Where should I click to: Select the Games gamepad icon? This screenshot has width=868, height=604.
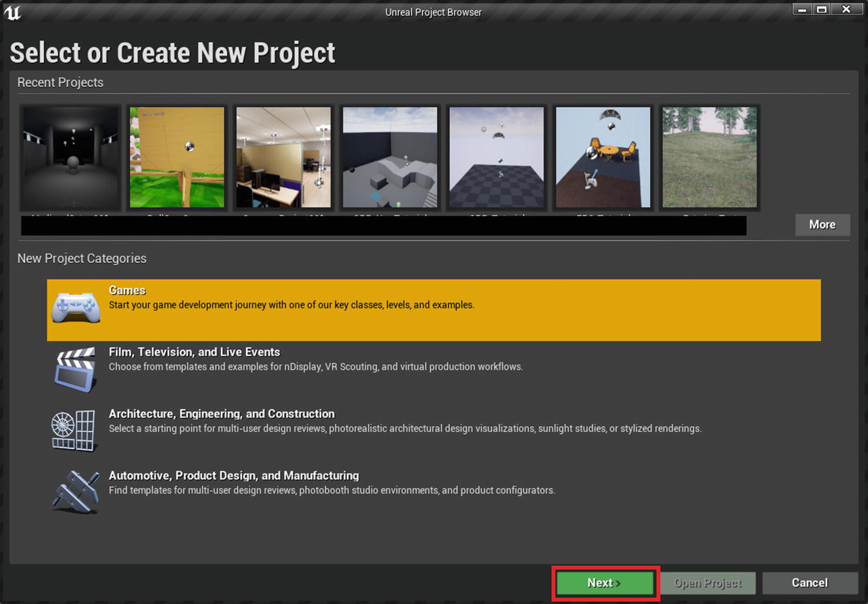point(76,308)
